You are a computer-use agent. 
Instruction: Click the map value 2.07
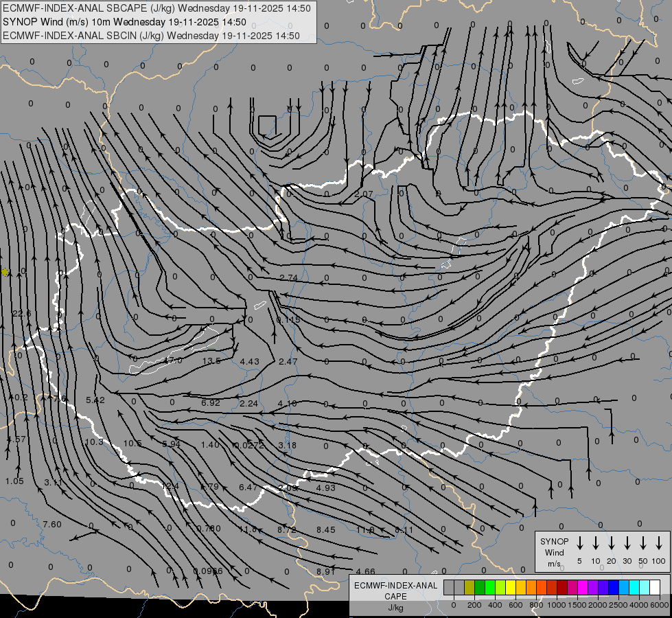[x=363, y=194]
